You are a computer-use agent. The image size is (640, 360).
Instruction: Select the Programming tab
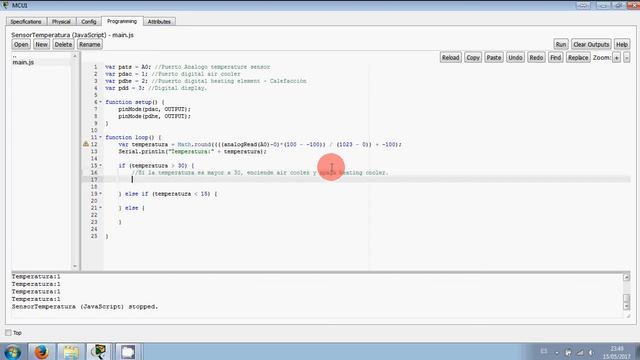122,21
